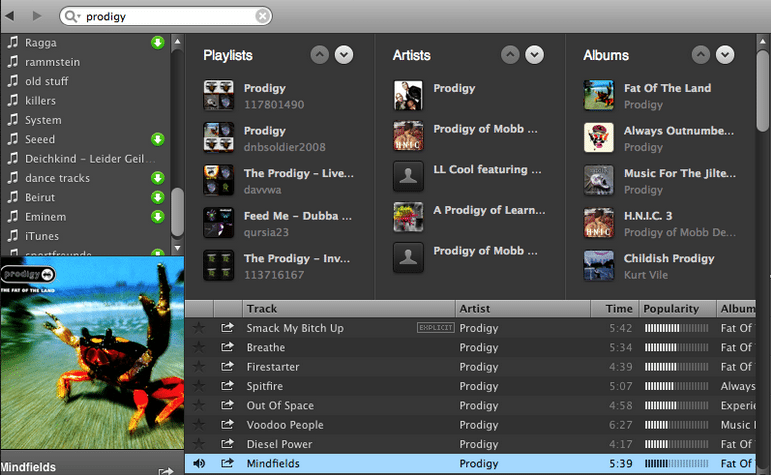Viewport: 771px width, 475px height.
Task: Click green offline arrow next to dance tracks
Action: 157,178
